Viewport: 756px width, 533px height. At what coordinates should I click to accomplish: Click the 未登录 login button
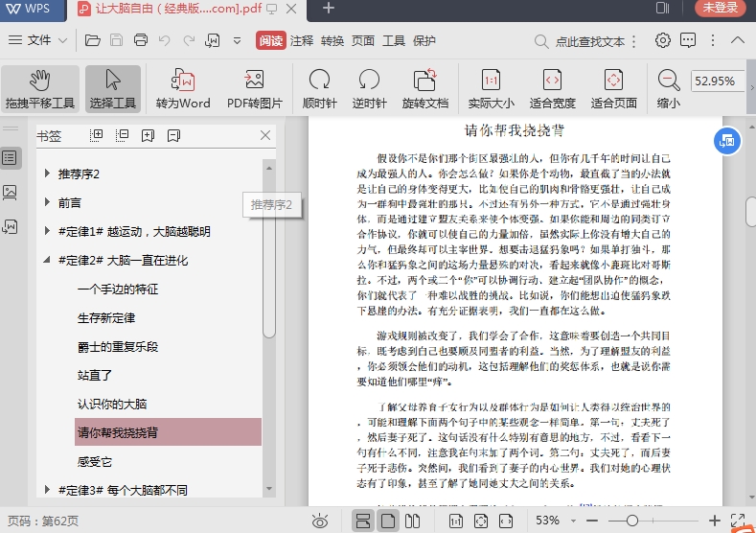coord(721,8)
